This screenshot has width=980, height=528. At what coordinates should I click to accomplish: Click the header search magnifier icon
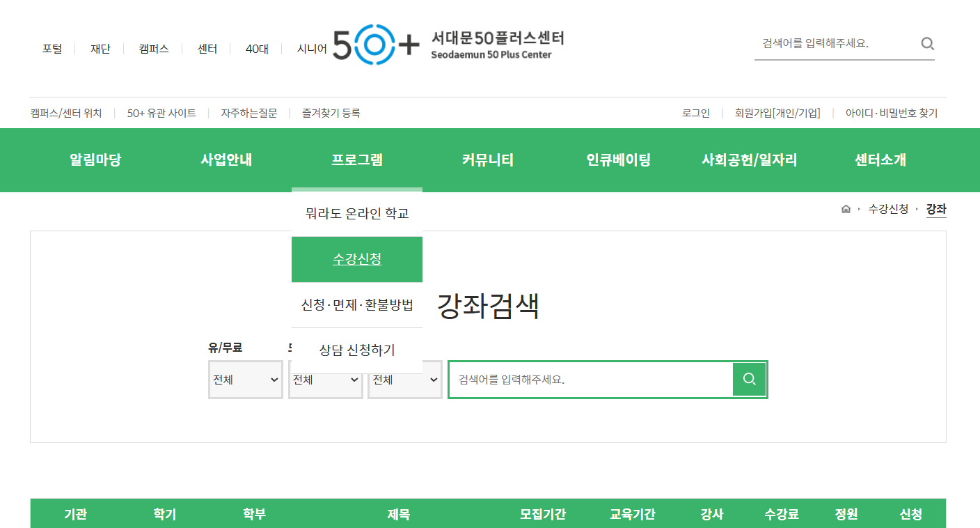pyautogui.click(x=927, y=44)
